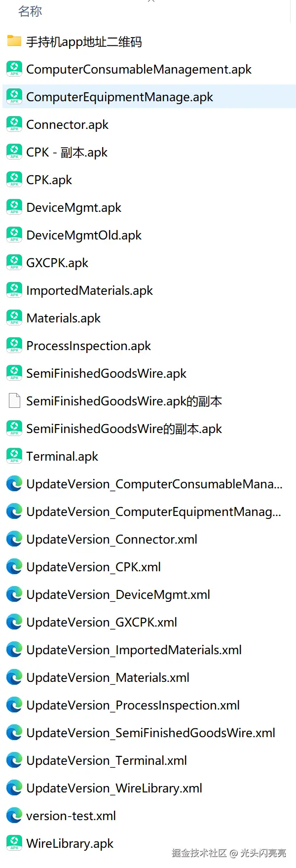Click the blank file icon of SemiFinishedGoodsWire.apk的副本
The height and width of the screenshot is (868, 296).
(x=14, y=400)
